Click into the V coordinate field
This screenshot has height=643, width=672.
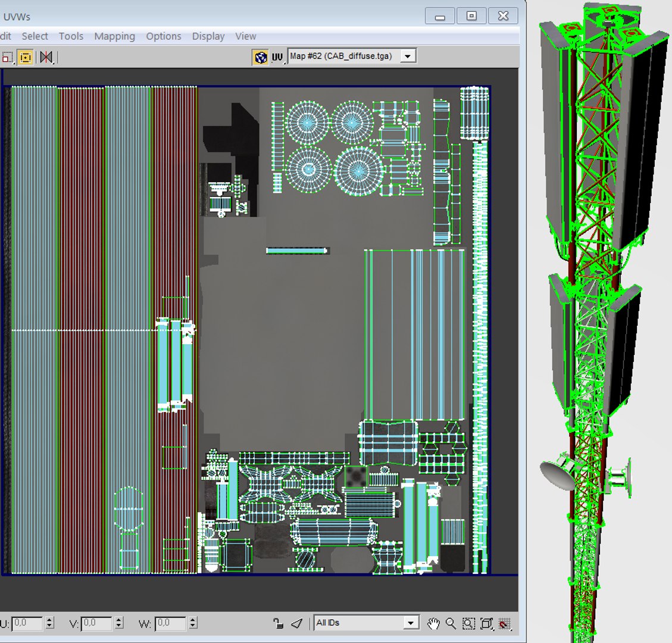(96, 623)
